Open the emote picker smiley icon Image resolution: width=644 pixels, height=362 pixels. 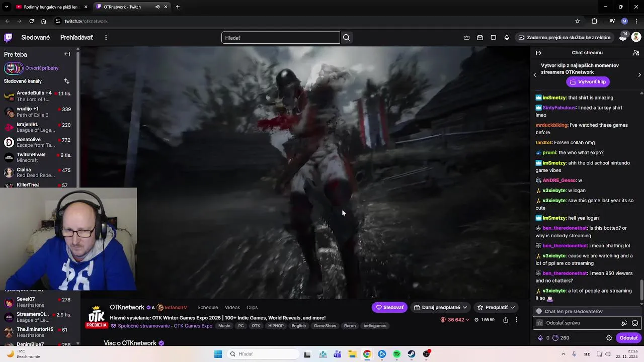635,323
